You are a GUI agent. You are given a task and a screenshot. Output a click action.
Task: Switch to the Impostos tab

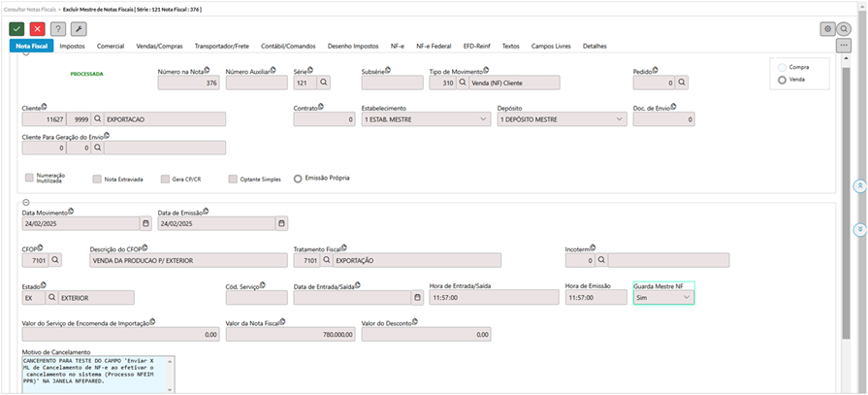pos(72,46)
